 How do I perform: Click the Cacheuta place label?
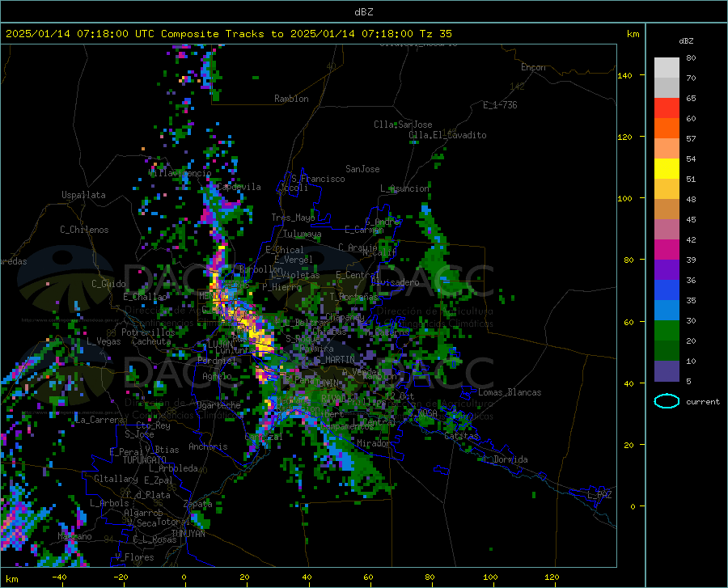[x=151, y=341]
